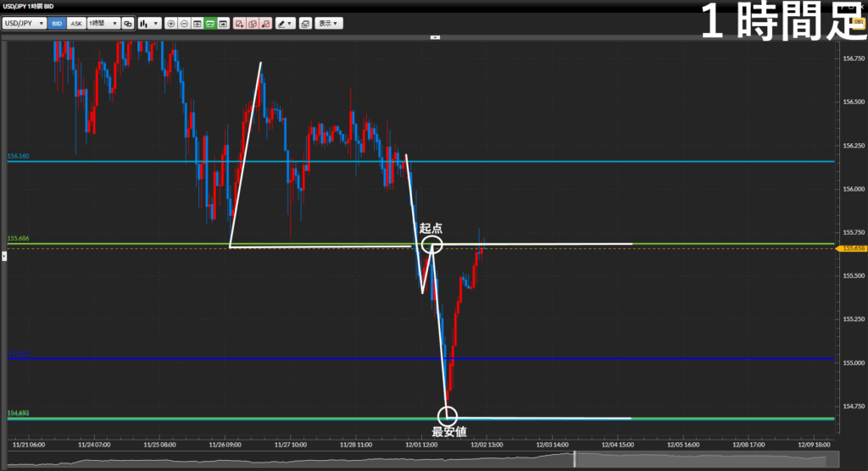This screenshot has width=868, height=471.
Task: Click the third pink order icon
Action: point(265,24)
